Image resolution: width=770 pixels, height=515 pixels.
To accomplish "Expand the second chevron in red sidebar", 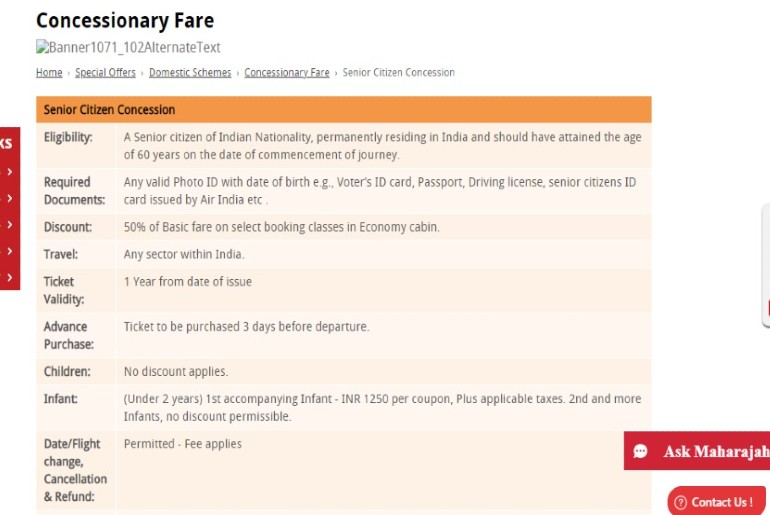I will point(10,198).
